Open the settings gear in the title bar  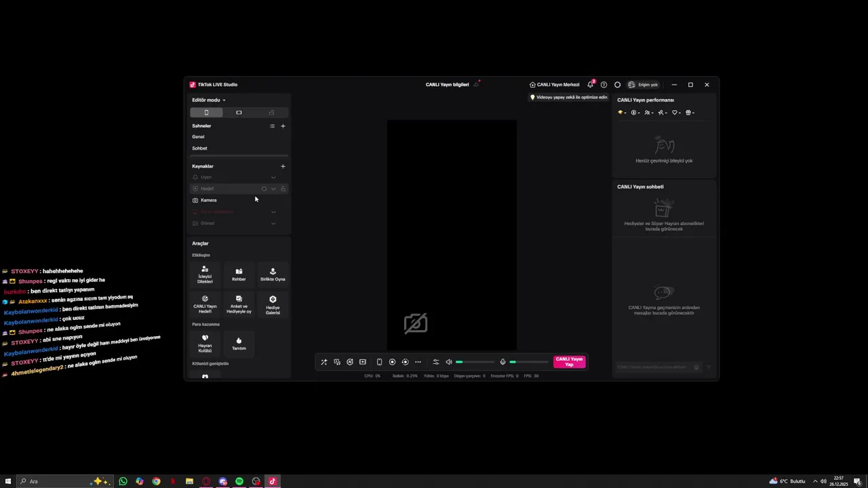(617, 85)
